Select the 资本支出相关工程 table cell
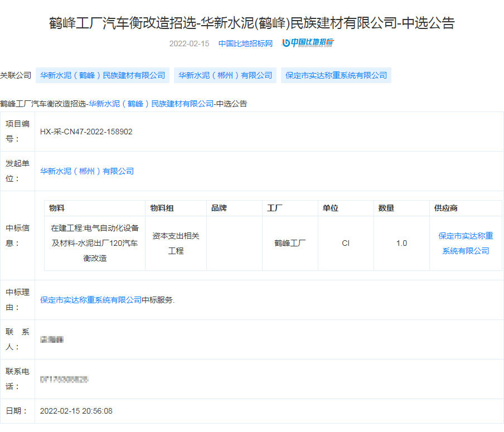This screenshot has height=432, width=504. (176, 243)
